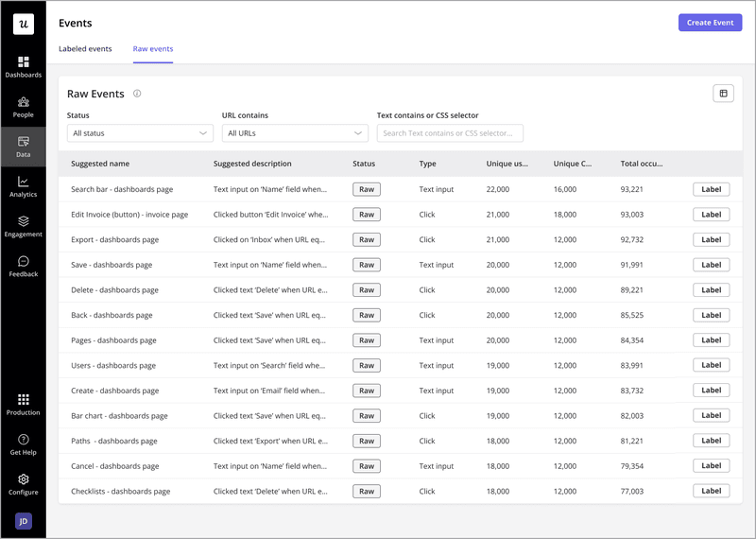This screenshot has width=756, height=539.
Task: Label the Cancel - dashboards page event
Action: [712, 465]
